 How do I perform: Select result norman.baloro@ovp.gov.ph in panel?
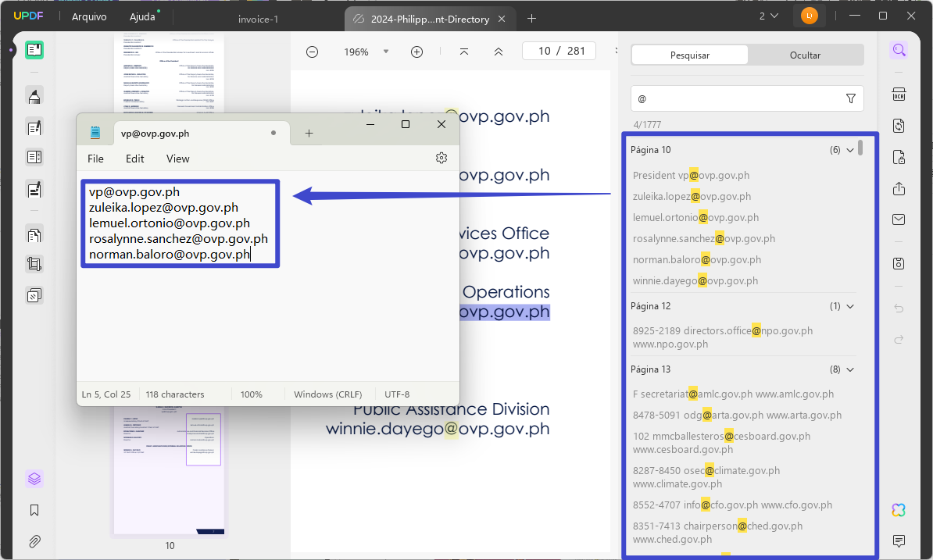click(x=697, y=260)
